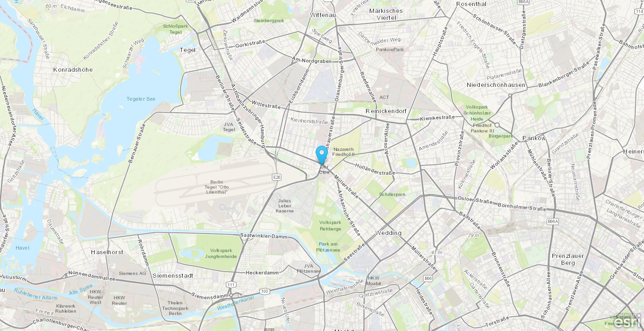The height and width of the screenshot is (331, 644).
Task: Select the Wedding district label
Action: 388,233
